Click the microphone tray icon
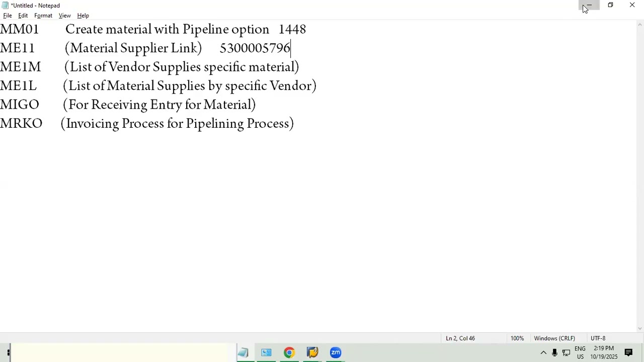Screen dimensions: 644x362 click(554, 353)
